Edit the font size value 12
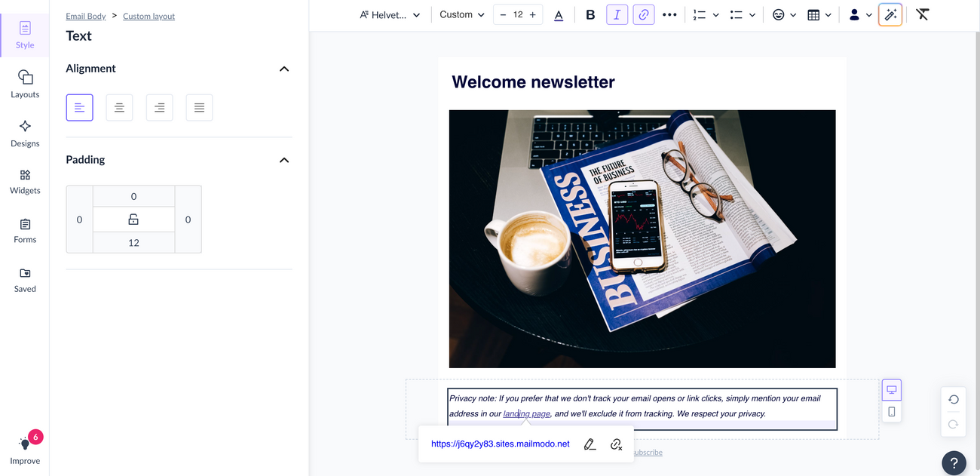Viewport: 980px width, 476px height. point(518,15)
